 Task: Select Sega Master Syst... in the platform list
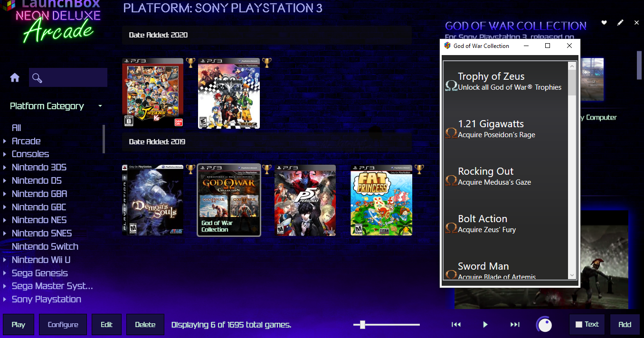52,286
